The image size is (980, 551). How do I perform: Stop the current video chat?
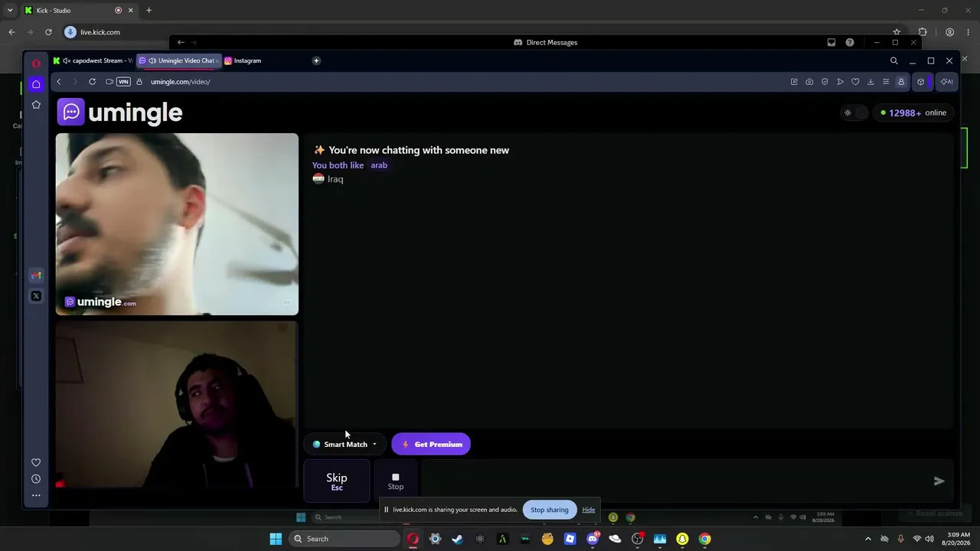(395, 481)
